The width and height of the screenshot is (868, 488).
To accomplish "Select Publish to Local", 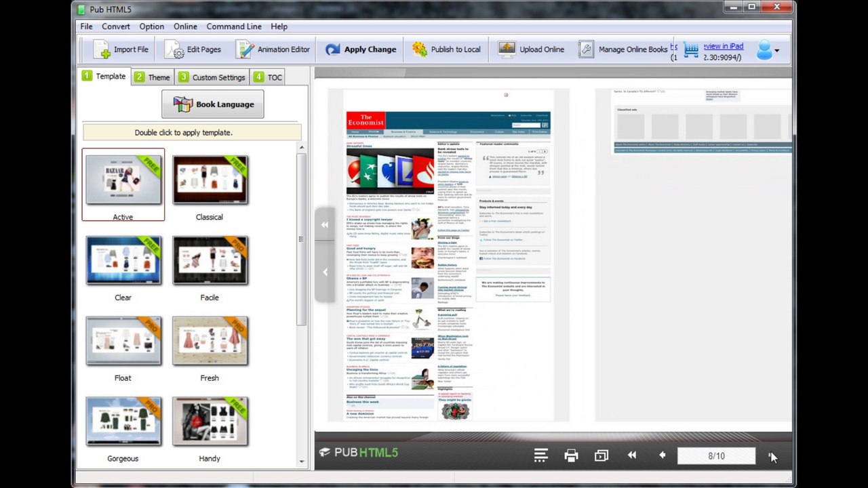I will tap(446, 49).
